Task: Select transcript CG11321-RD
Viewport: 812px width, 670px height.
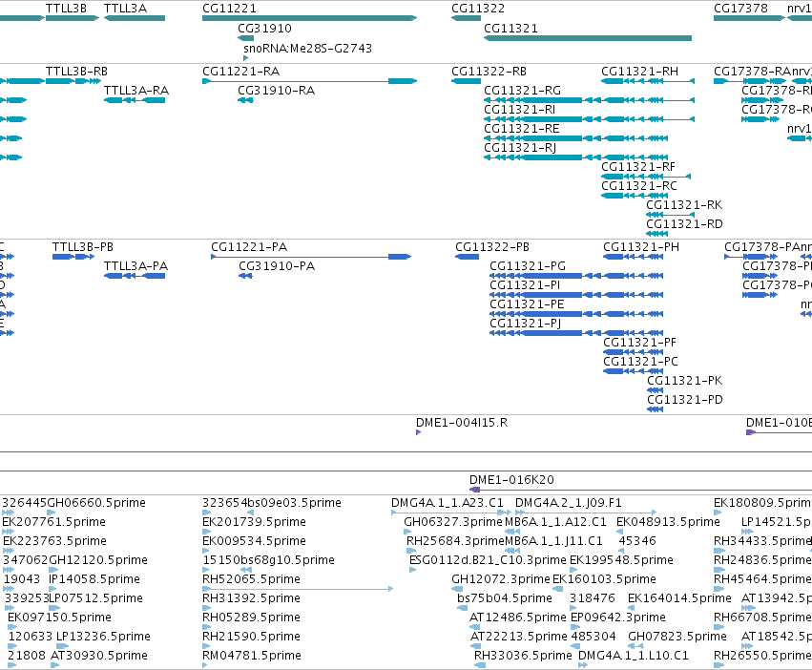Action: (684, 224)
